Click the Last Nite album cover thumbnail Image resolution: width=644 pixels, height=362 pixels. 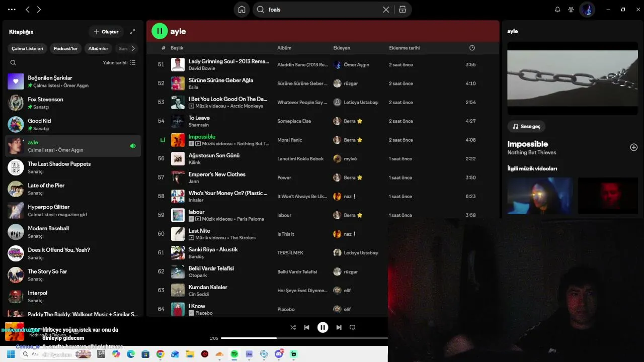pos(178,234)
